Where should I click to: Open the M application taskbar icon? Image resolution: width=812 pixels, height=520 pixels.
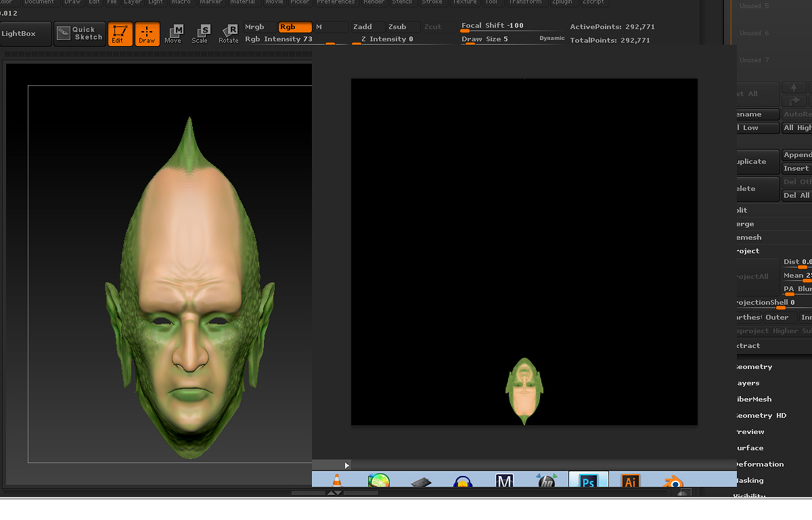tap(504, 481)
